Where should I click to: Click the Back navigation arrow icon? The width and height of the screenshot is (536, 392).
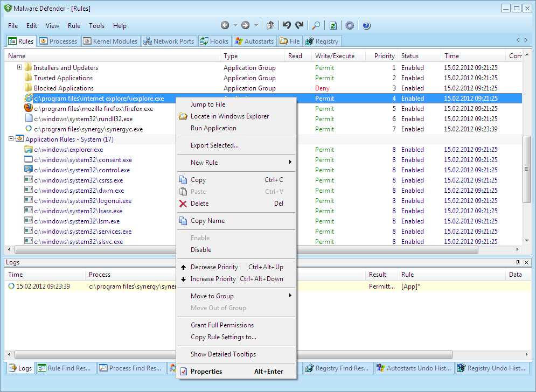(x=225, y=25)
